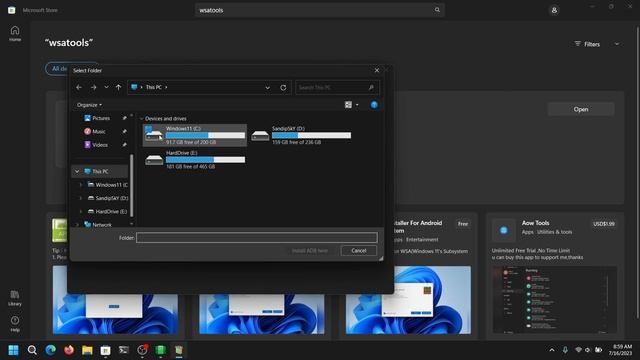Expand HardDrive (E:) in the tree
640x360 pixels.
pos(80,211)
